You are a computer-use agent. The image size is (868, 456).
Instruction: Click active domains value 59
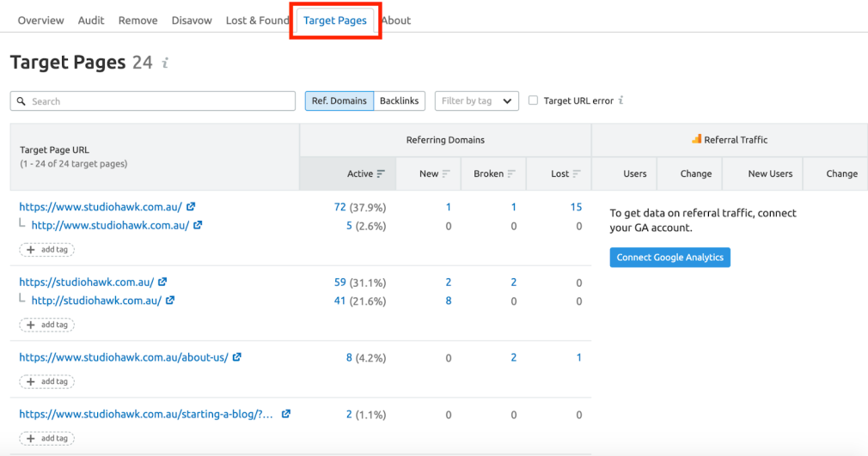pos(339,283)
